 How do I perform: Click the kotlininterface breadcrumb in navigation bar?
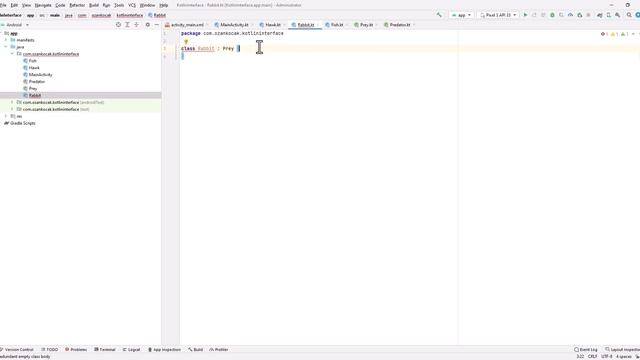(x=129, y=15)
